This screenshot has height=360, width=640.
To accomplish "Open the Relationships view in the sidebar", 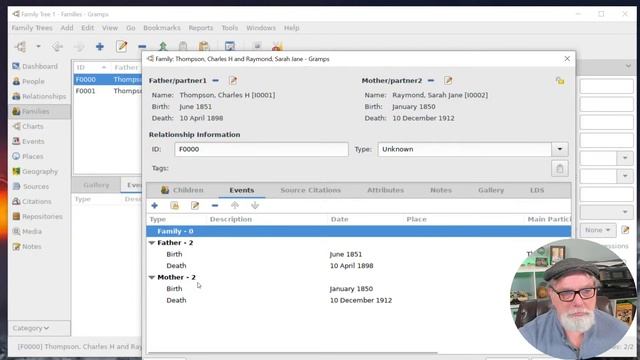I will pyautogui.click(x=39, y=96).
